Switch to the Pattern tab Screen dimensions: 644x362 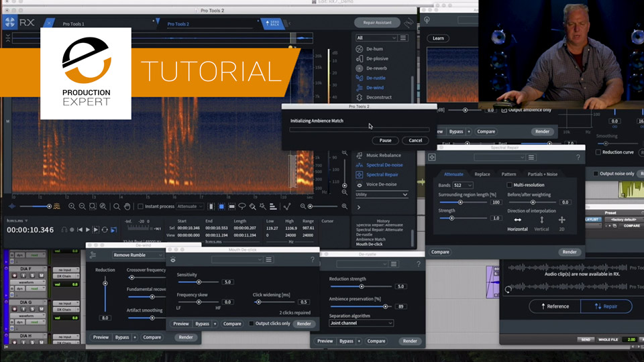pos(508,174)
